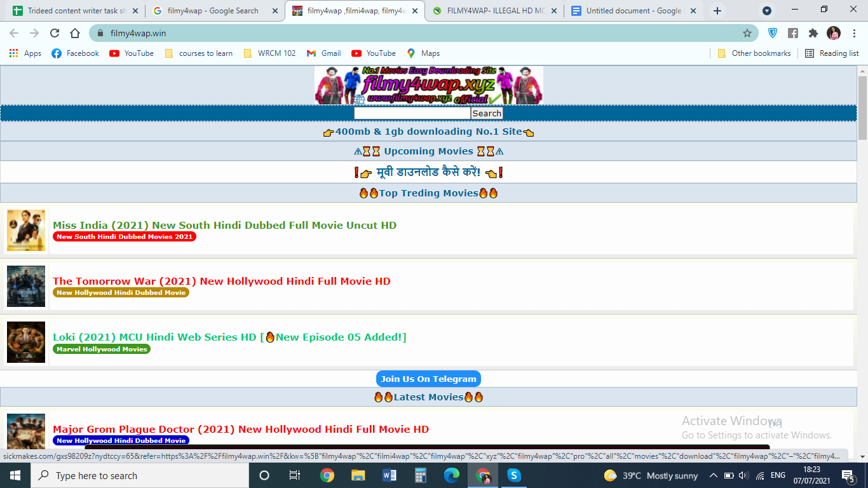Image resolution: width=868 pixels, height=488 pixels.
Task: Click the site search text box
Action: point(412,113)
